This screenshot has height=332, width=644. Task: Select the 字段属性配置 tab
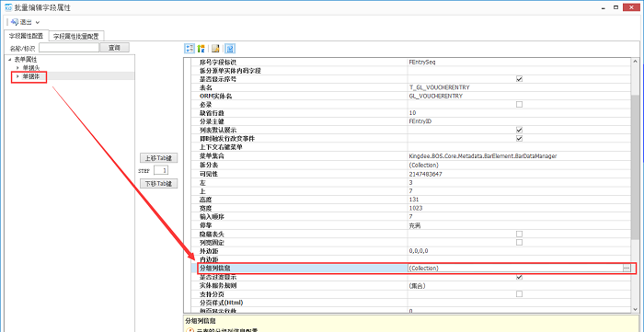pyautogui.click(x=26, y=36)
